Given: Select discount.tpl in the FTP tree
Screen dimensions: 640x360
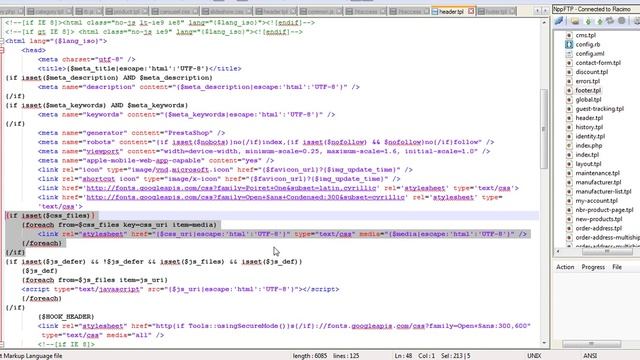Looking at the screenshot, I should (x=591, y=72).
